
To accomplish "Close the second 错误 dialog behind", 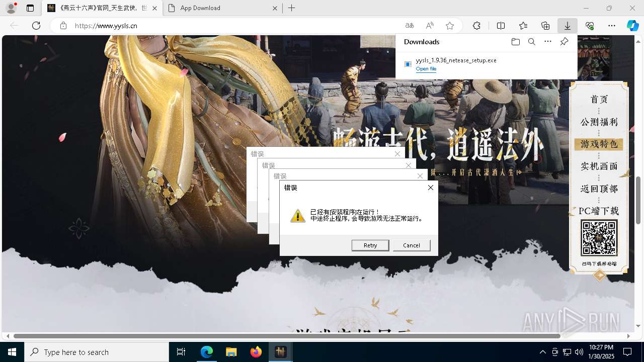I will click(x=409, y=165).
